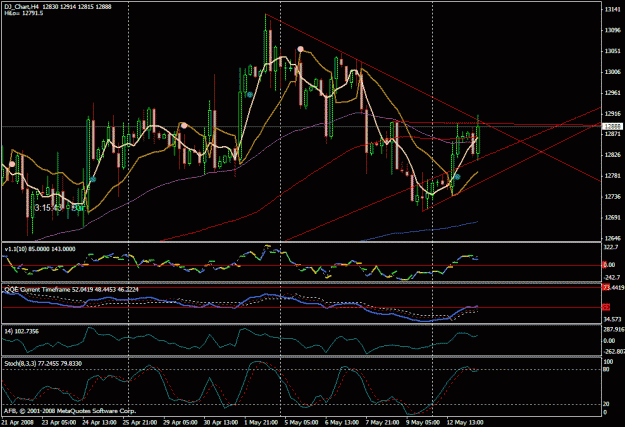Click the 5 May 05:00 time label

[x=302, y=422]
